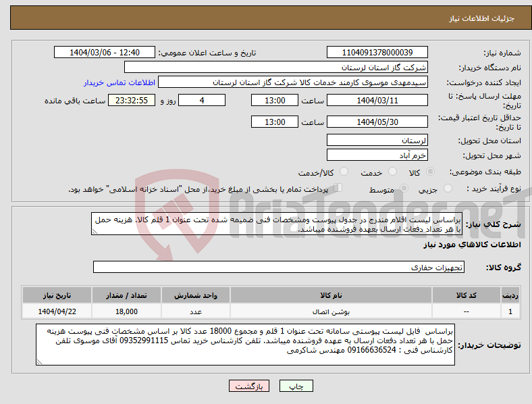
Task: Click the announcement date field 1404/03/06 - 12:40
Action: [105, 52]
